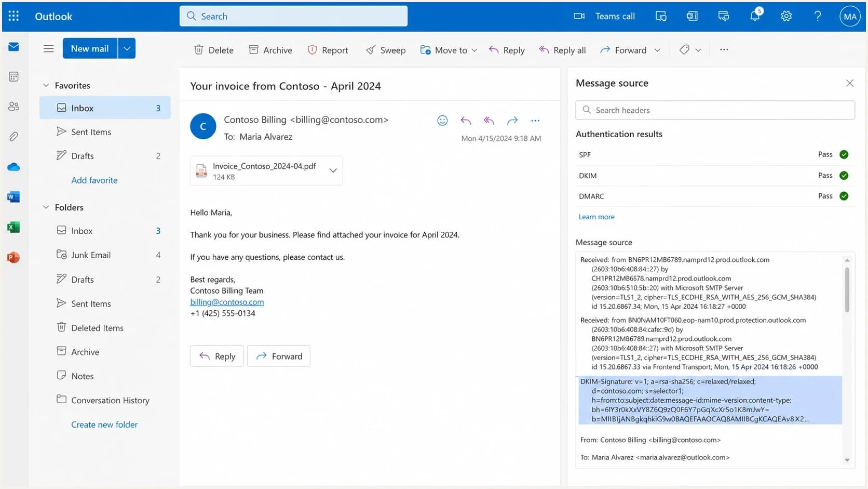The height and width of the screenshot is (489, 868).
Task: Click reply arrow icon in message header
Action: tap(466, 121)
